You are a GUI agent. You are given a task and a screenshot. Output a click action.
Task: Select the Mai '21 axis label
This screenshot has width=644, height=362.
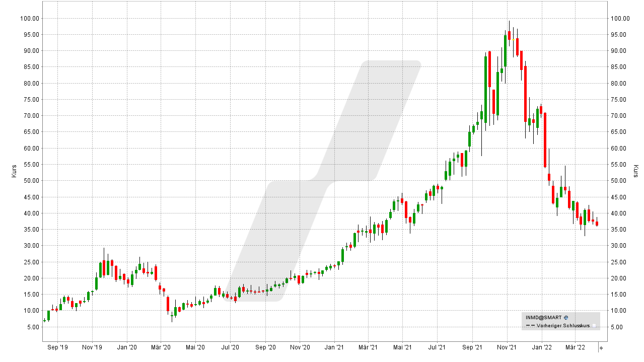(x=402, y=347)
